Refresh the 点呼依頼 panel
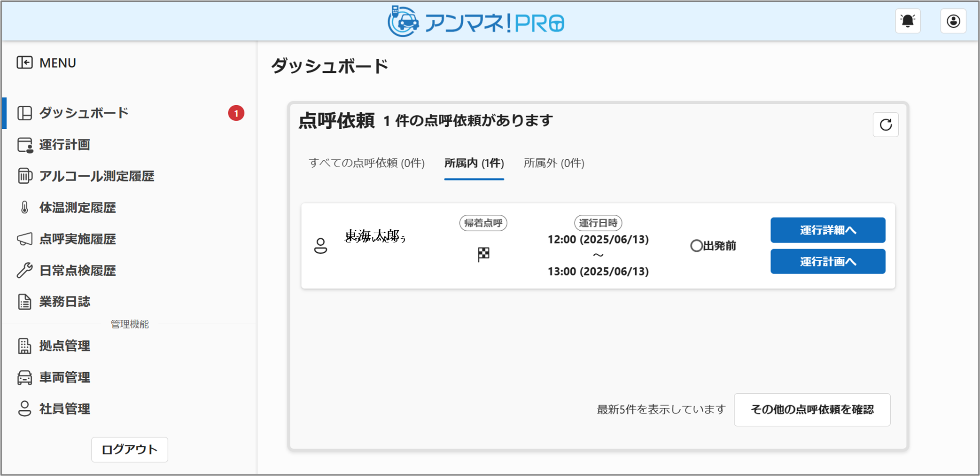The image size is (980, 476). (885, 125)
